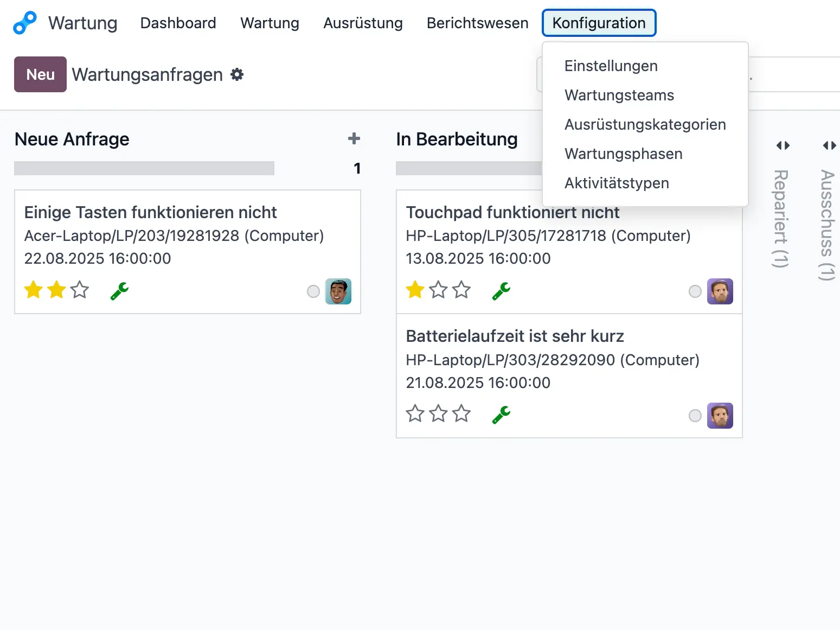Click the Neu button
The image size is (840, 630).
[40, 74]
